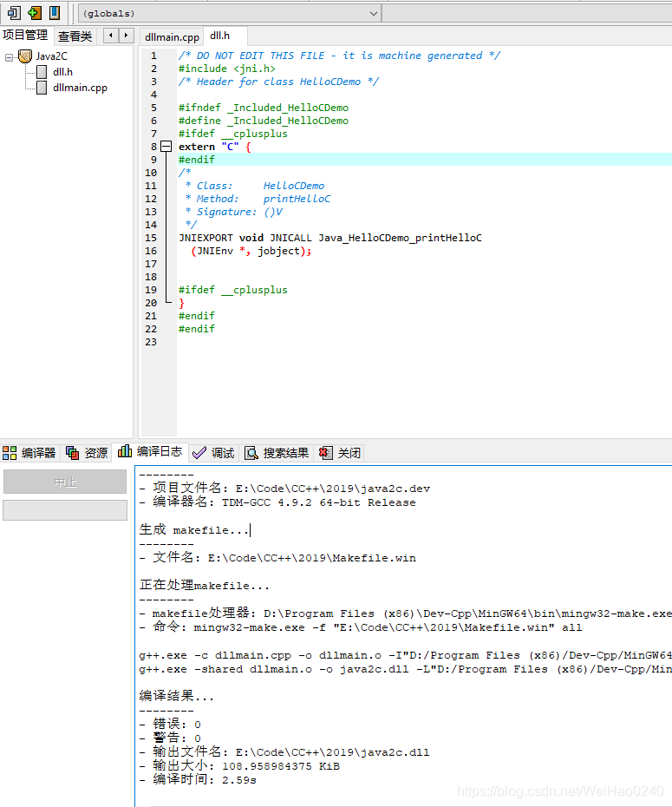Click the "错误: 0" result line
The height and width of the screenshot is (807, 672).
coord(170,725)
